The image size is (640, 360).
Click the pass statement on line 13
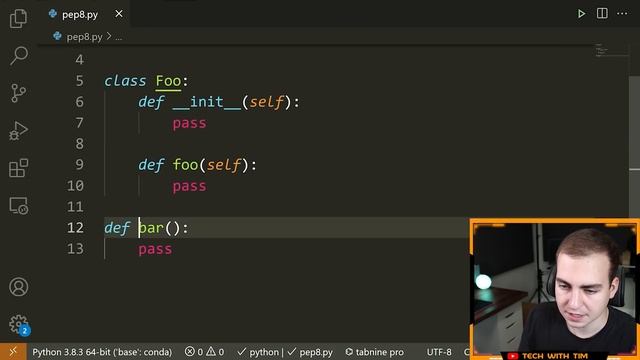coord(155,249)
